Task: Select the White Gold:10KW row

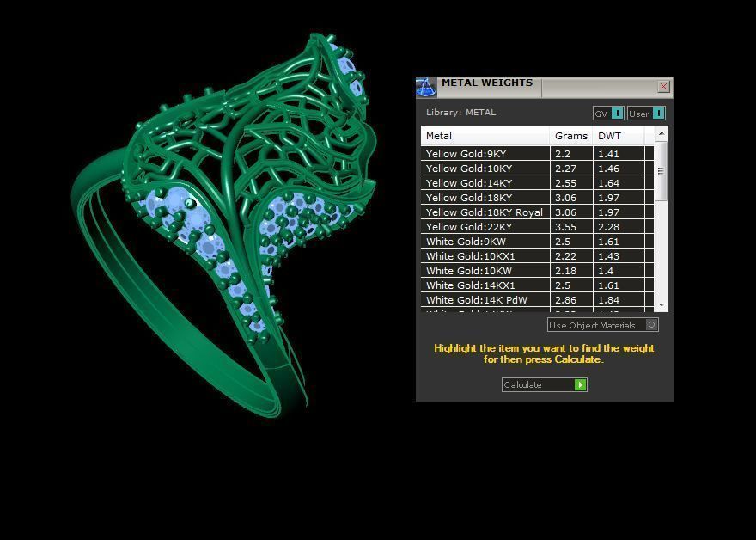Action: (537, 271)
